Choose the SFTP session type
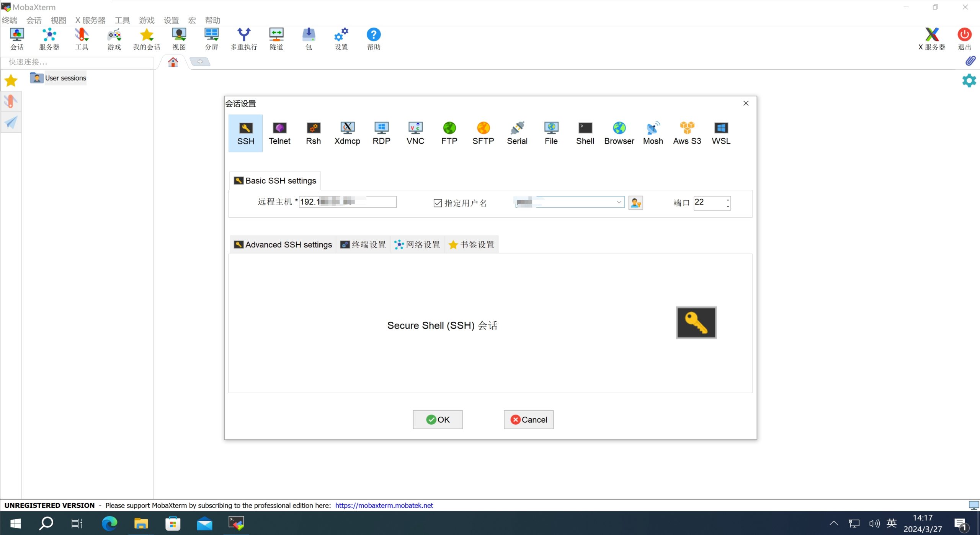This screenshot has width=980, height=535. 483,133
